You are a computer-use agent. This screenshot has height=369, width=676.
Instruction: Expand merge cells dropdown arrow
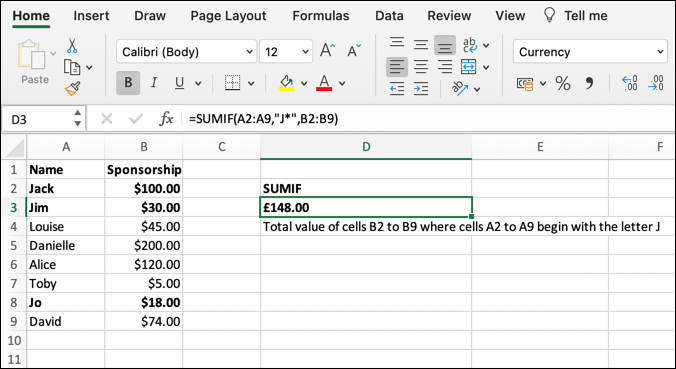coord(486,67)
